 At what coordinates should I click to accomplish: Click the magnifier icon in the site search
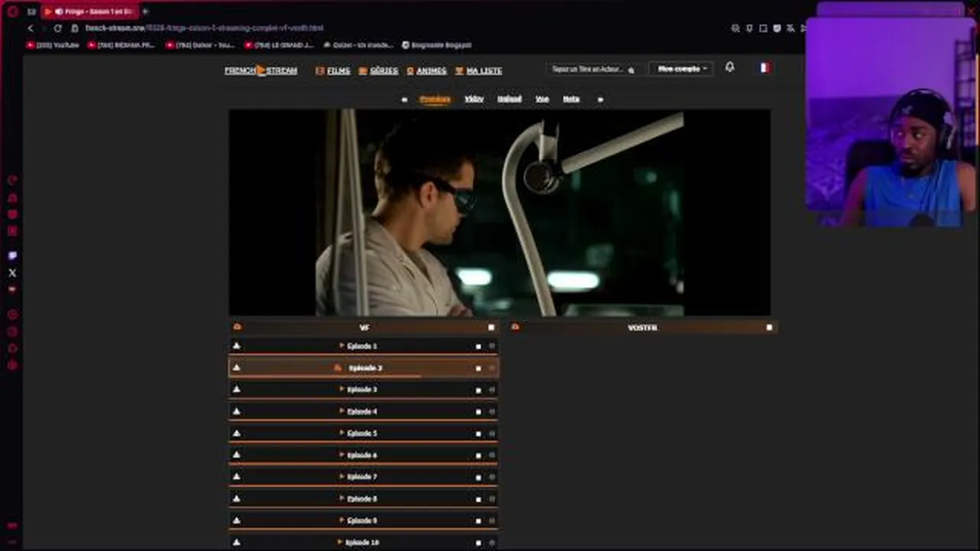631,70
